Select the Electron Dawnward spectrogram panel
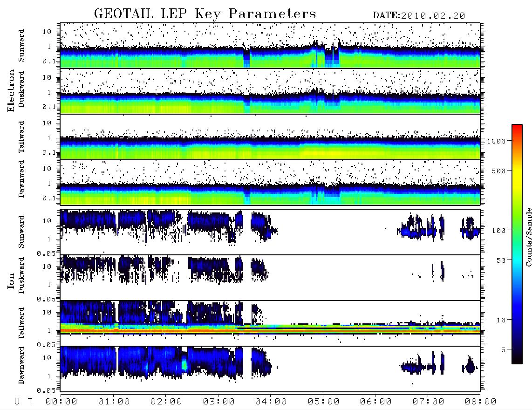This screenshot has height=410, width=532. point(270,182)
